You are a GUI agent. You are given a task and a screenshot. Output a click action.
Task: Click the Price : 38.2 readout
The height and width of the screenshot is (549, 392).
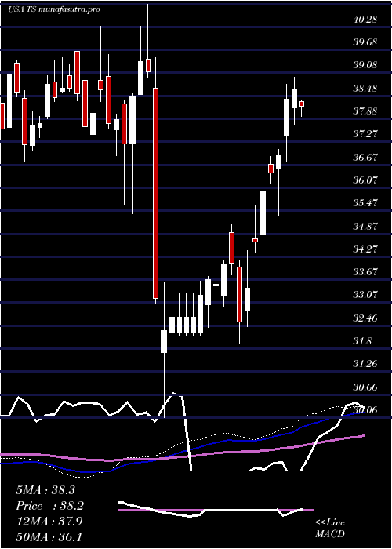pos(50,506)
